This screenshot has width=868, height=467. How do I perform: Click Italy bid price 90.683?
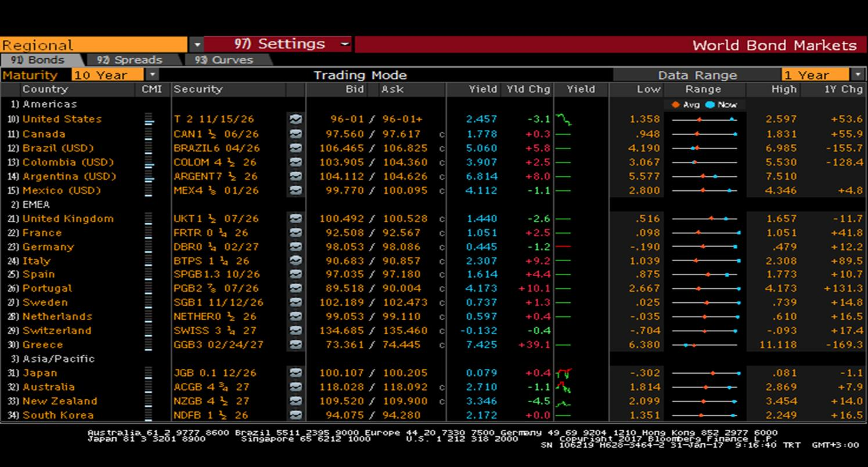[342, 261]
